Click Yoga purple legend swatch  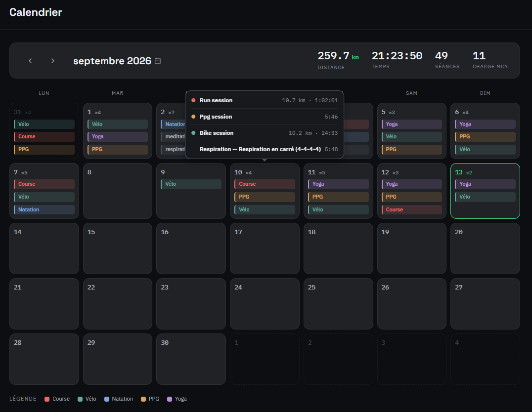[170, 399]
